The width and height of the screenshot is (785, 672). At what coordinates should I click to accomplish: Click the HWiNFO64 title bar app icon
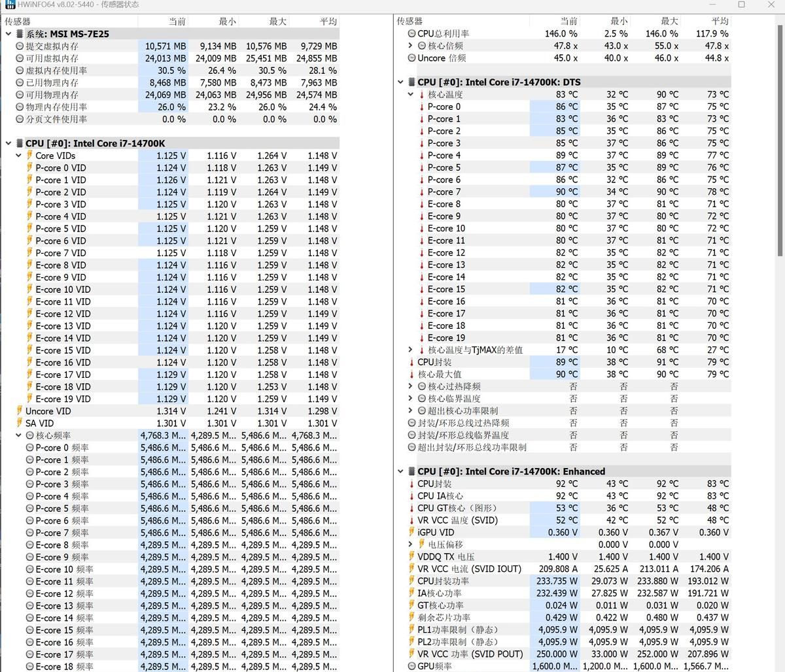tap(9, 5)
